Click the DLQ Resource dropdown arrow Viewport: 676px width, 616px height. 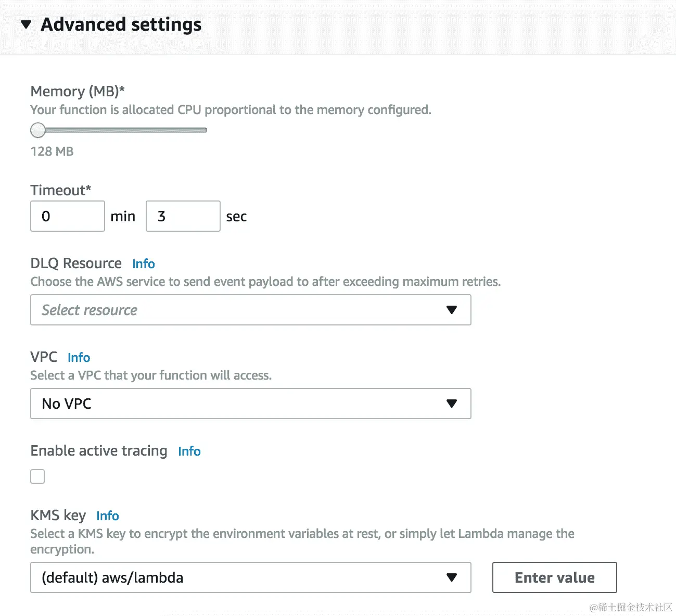point(452,310)
